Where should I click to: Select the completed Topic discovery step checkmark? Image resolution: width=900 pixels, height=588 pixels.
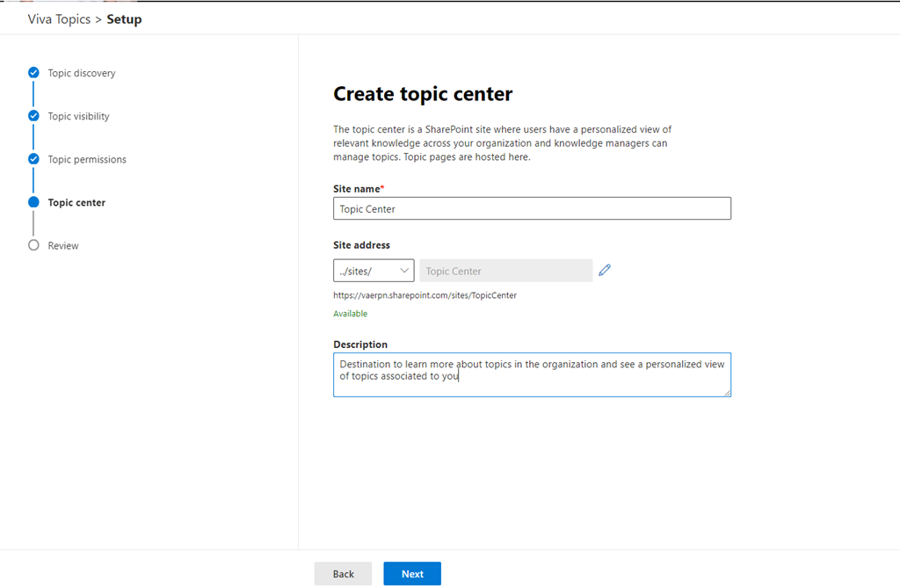pyautogui.click(x=34, y=72)
